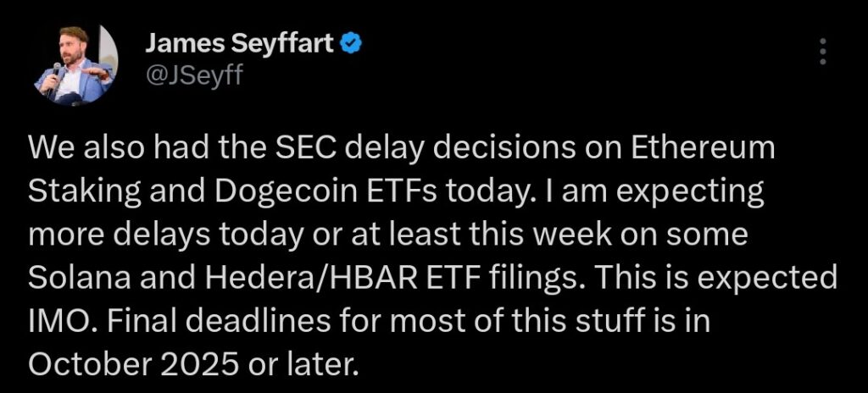Click the word "SEC" in the tweet
This screenshot has width=868, height=393.
coord(298,153)
